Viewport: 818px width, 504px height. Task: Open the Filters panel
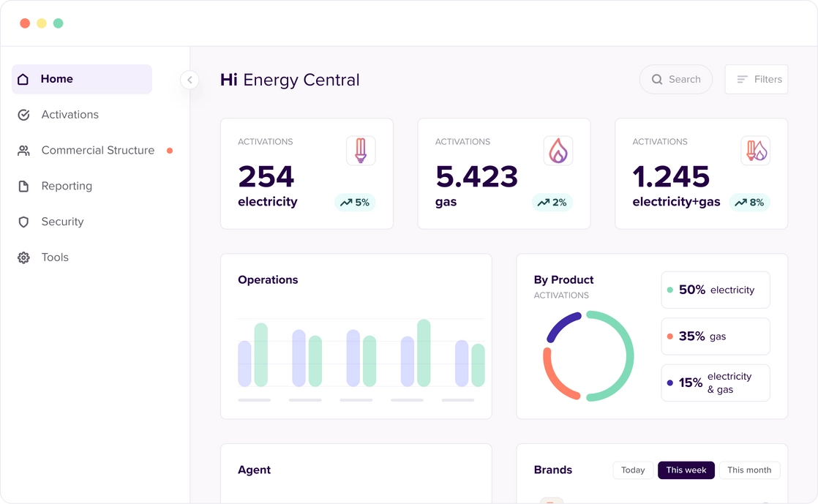pos(756,78)
